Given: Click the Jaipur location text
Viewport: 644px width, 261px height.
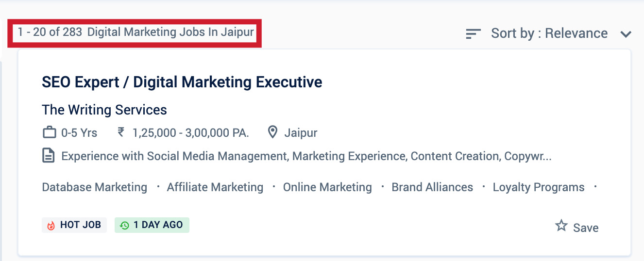Looking at the screenshot, I should 301,132.
